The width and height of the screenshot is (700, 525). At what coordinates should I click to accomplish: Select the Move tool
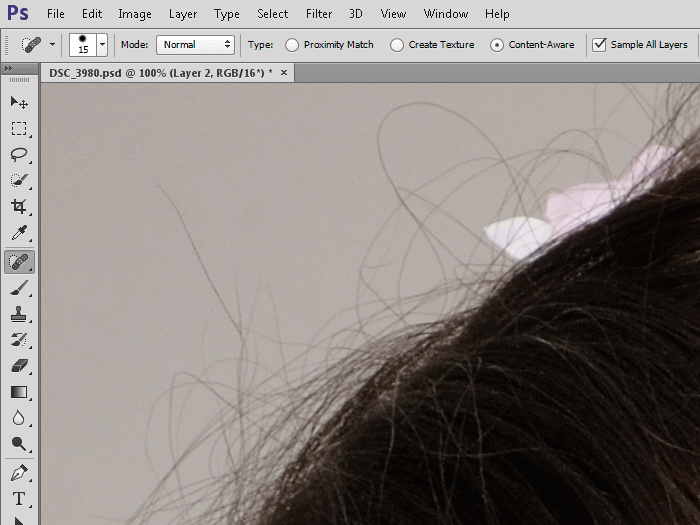19,103
